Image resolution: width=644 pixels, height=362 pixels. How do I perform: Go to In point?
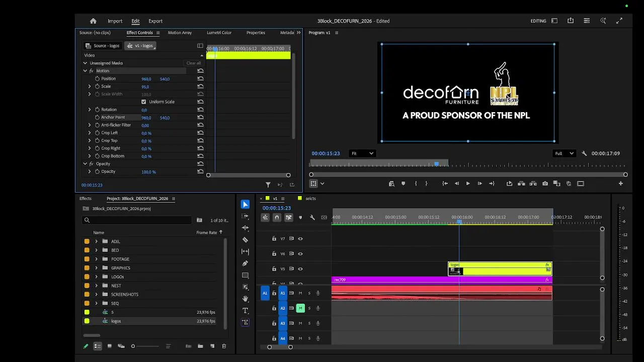point(445,184)
